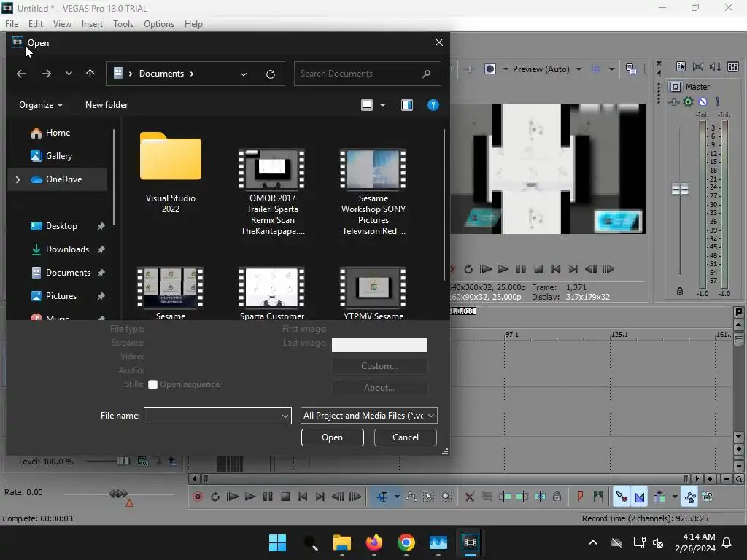
Task: Insert a region with the green flags icon
Action: coord(597,497)
